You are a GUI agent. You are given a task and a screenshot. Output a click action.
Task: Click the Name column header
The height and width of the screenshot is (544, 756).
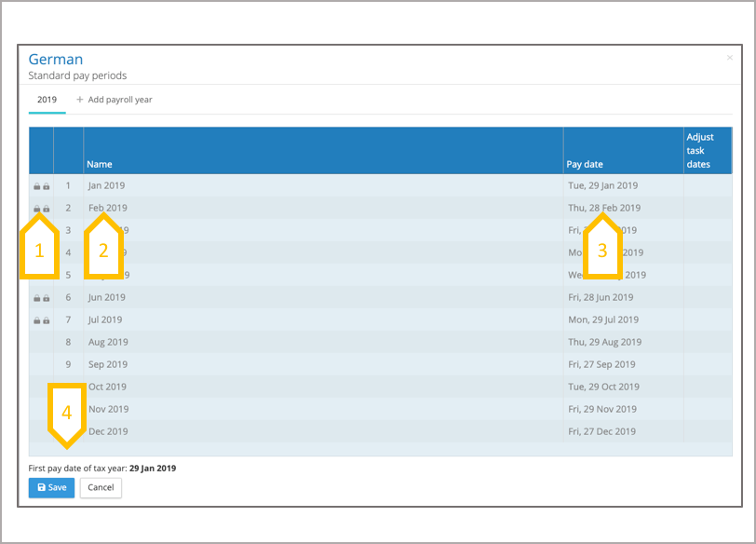click(100, 165)
